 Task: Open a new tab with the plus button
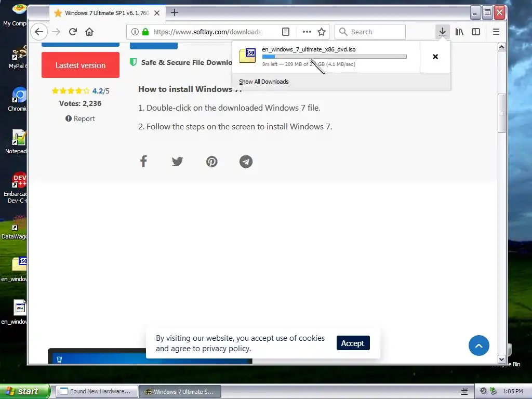click(x=175, y=12)
